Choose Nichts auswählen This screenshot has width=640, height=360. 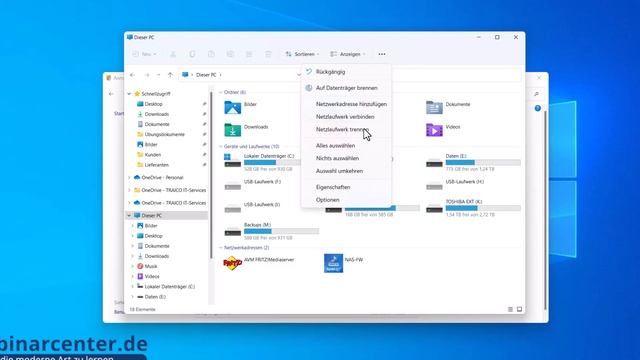pyautogui.click(x=346, y=158)
